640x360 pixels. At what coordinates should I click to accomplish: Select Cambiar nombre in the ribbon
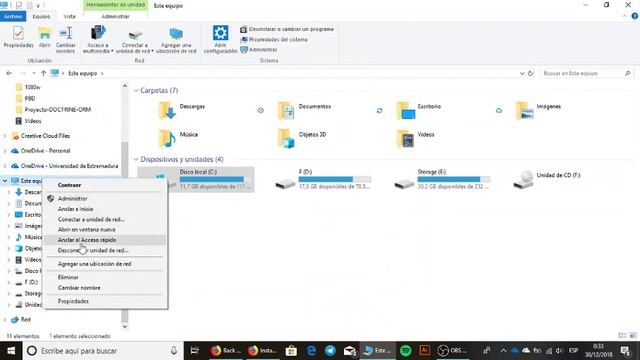click(65, 40)
